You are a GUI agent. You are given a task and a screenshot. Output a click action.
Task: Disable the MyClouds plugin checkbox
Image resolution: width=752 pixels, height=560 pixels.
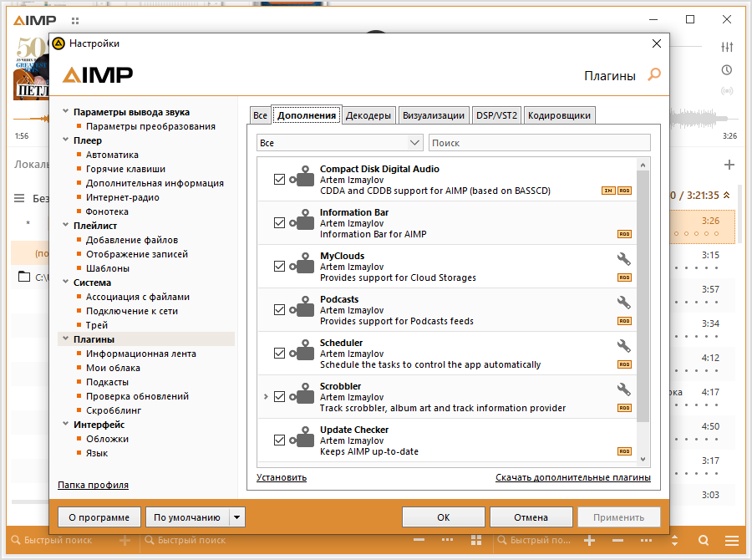[279, 267]
